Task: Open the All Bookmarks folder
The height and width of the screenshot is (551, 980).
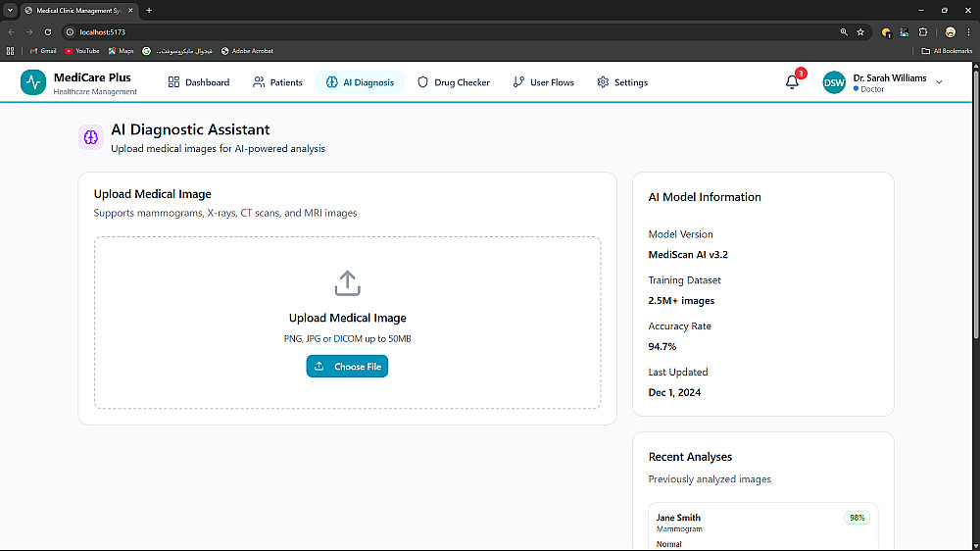Action: point(947,51)
